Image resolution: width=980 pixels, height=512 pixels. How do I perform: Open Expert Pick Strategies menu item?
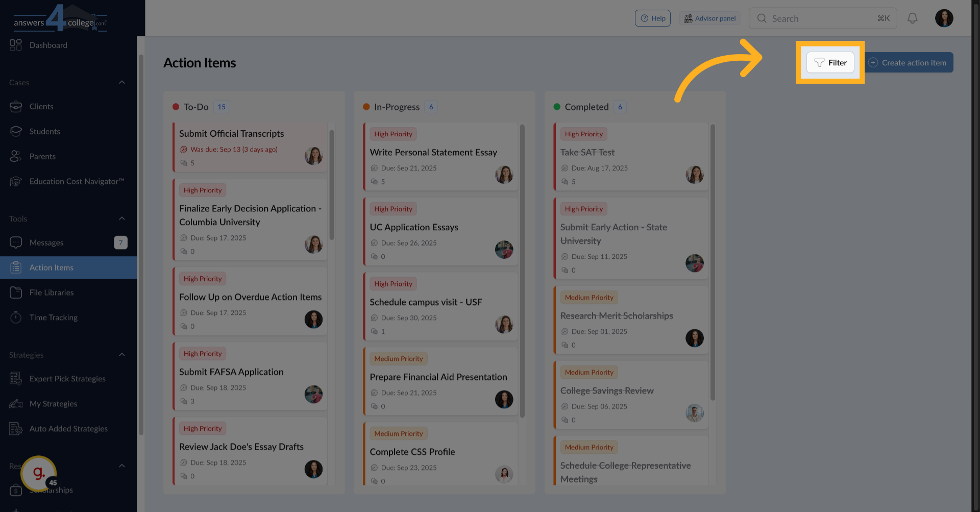[x=67, y=379]
